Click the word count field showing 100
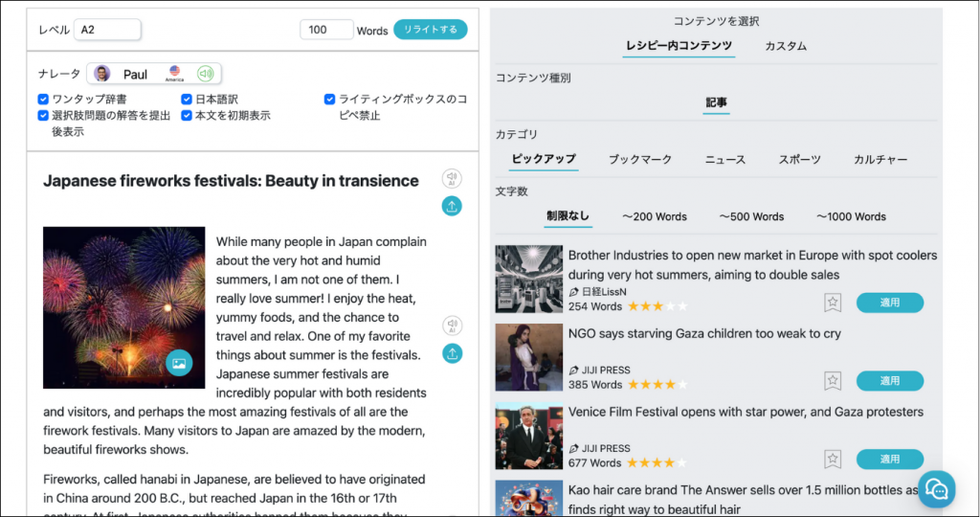 pos(326,30)
